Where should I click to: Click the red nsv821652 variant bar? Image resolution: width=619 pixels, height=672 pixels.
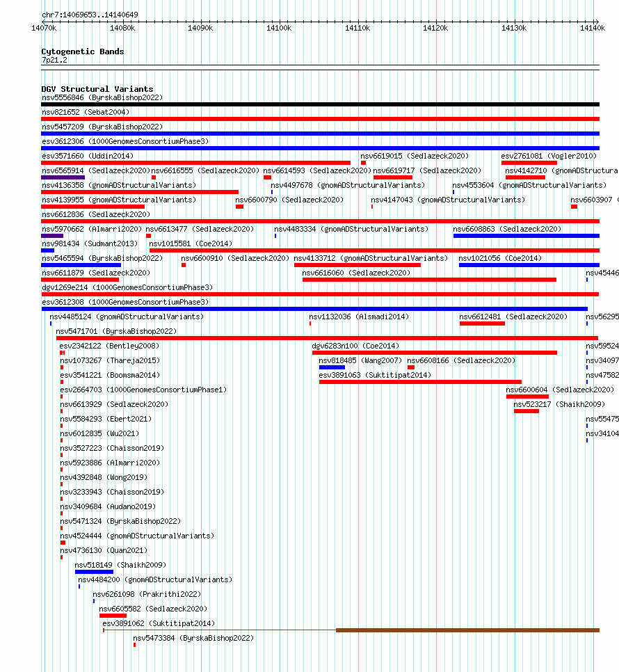coord(320,119)
